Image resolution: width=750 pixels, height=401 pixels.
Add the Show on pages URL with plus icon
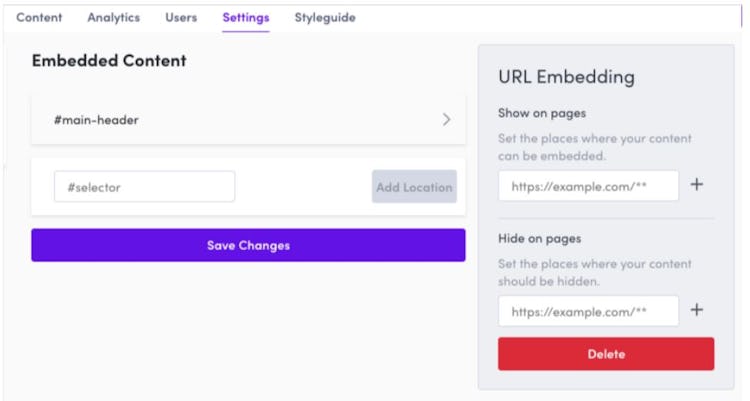[x=697, y=185]
